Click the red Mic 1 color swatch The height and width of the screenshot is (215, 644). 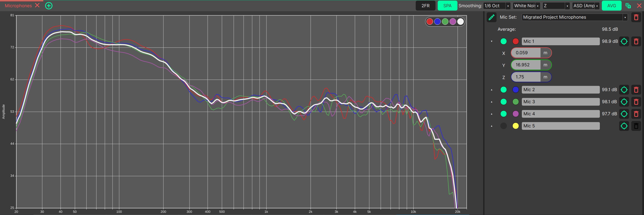pos(515,42)
